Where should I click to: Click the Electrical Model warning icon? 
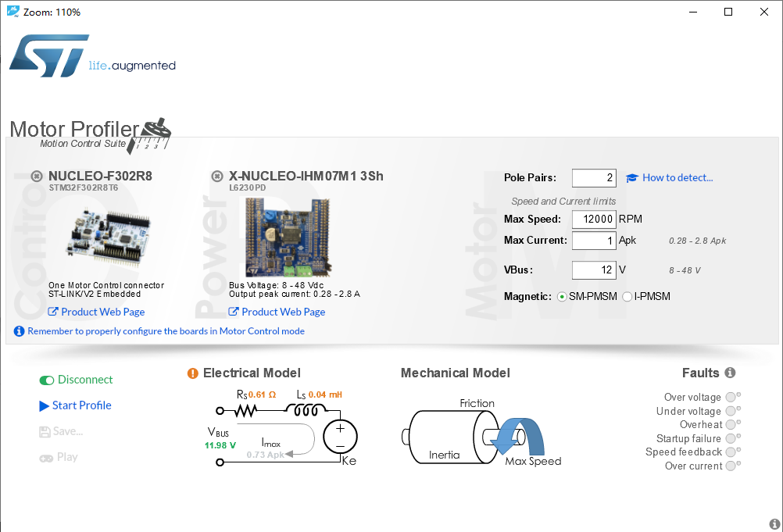(193, 373)
